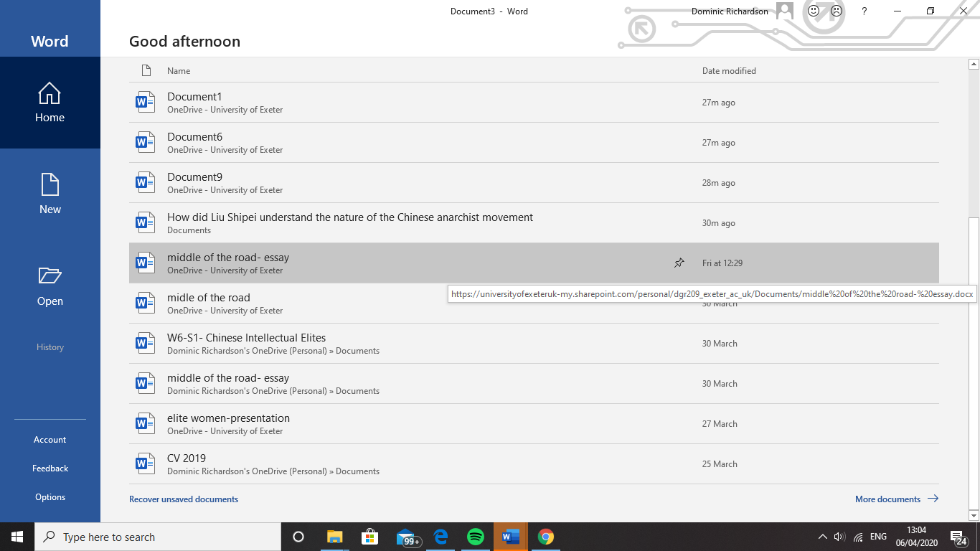Open the 'midle of the road' document
The height and width of the screenshot is (551, 980).
click(x=534, y=303)
